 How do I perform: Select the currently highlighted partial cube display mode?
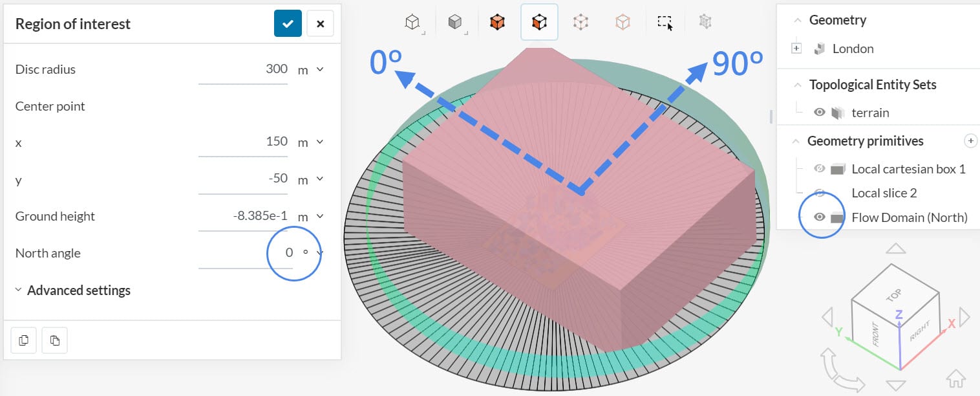539,21
